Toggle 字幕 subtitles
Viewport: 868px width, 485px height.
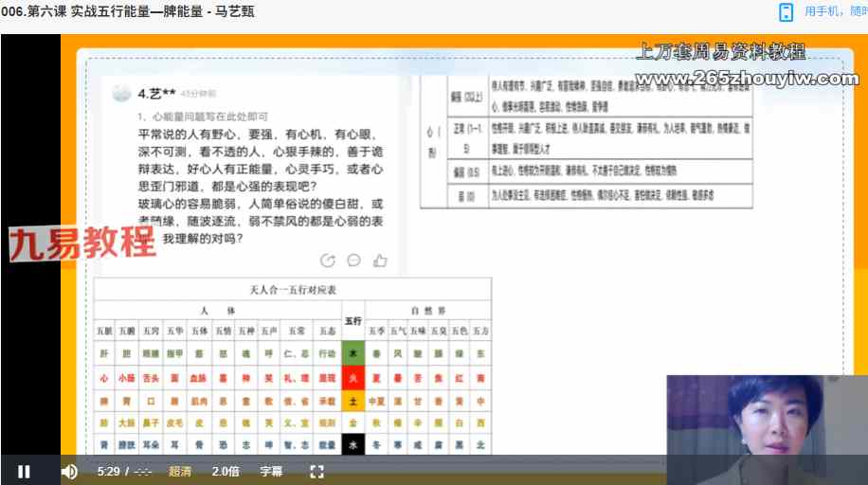click(x=271, y=471)
